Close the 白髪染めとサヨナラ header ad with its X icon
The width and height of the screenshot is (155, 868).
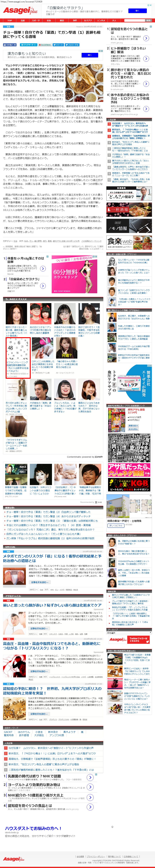[150, 5]
